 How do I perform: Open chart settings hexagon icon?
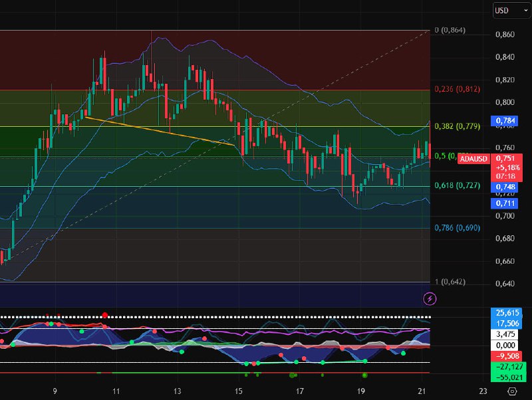[x=511, y=391]
